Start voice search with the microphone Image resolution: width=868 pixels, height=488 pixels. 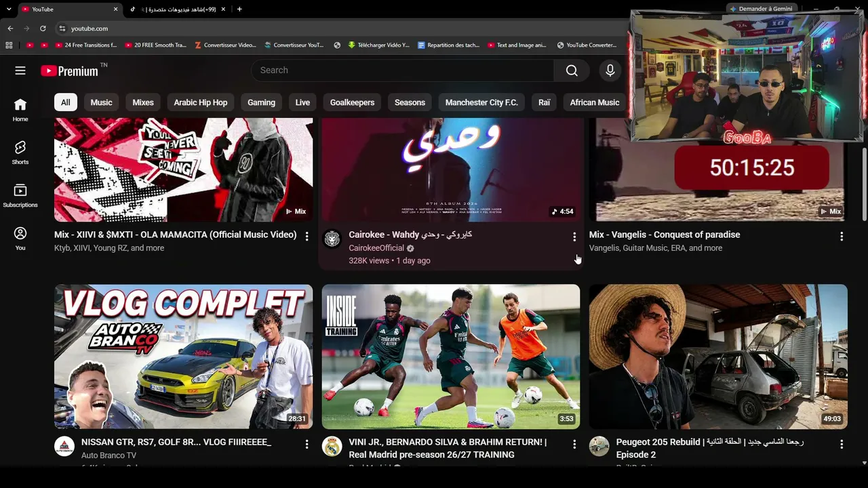pos(610,70)
